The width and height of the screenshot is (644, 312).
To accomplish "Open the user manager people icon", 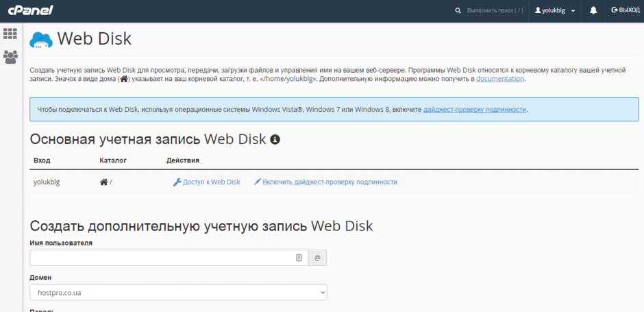I will click(10, 57).
